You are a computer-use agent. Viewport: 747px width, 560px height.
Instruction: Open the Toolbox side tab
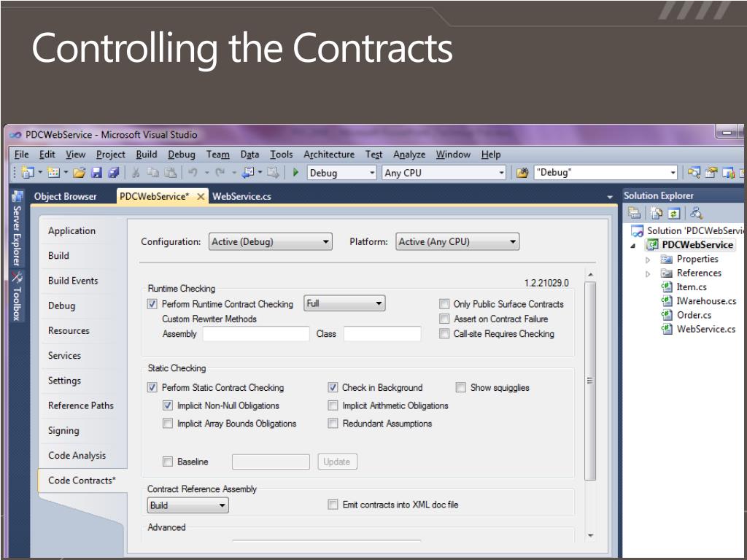coord(18,296)
